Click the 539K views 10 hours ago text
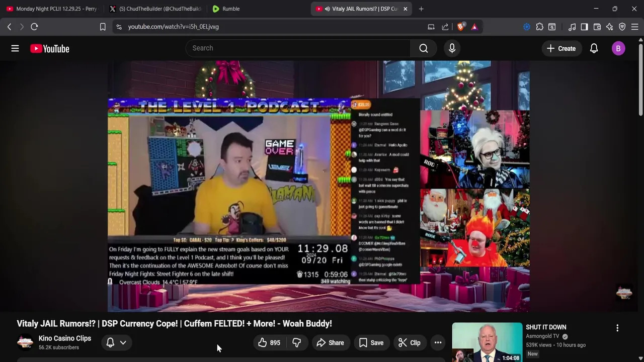644x362 pixels. (x=555, y=345)
